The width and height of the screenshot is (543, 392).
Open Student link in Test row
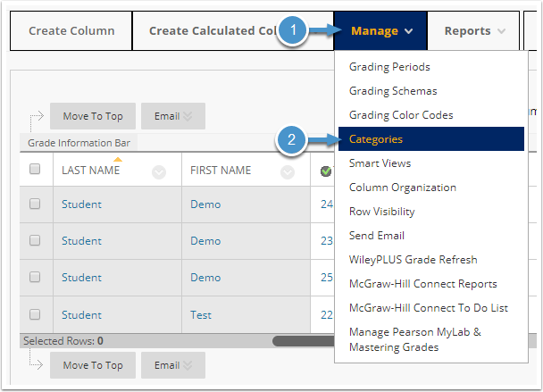click(x=82, y=315)
